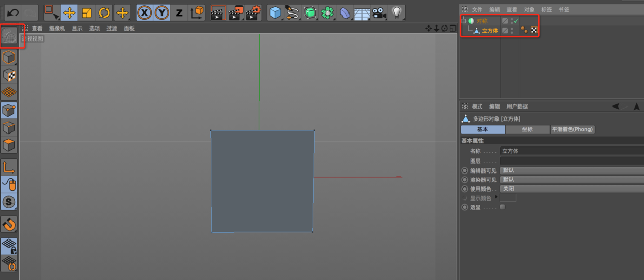The image size is (644, 280).
Task: Open Object Manager 文件 menu
Action: click(x=477, y=10)
